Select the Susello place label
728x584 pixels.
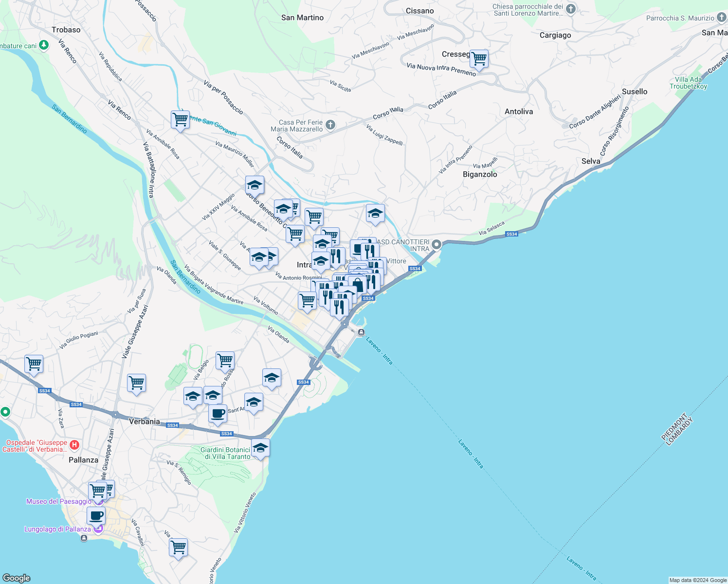point(635,91)
